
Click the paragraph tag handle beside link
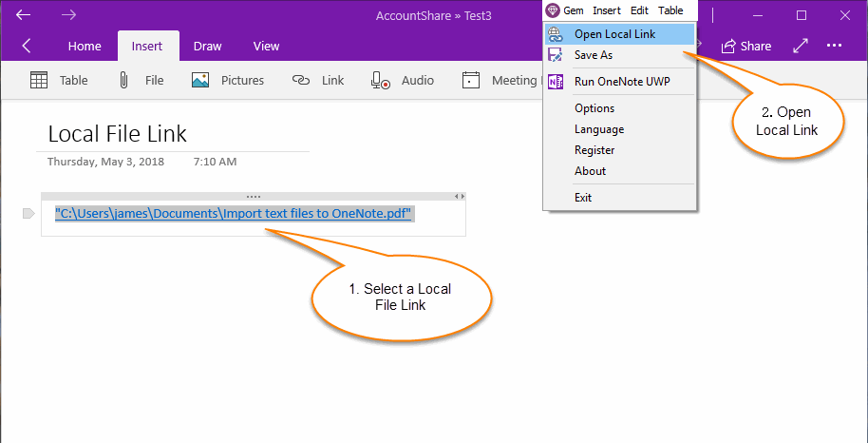[x=28, y=214]
